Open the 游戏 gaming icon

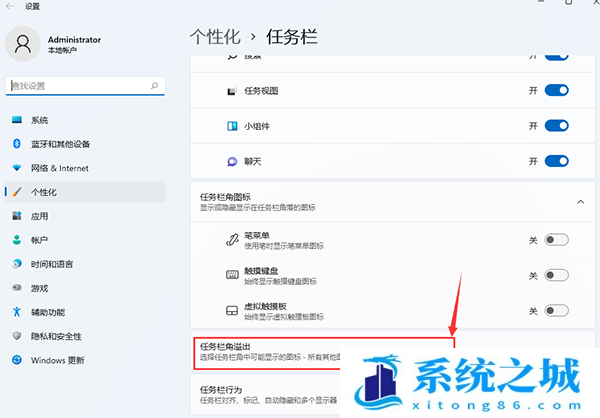pos(17,288)
